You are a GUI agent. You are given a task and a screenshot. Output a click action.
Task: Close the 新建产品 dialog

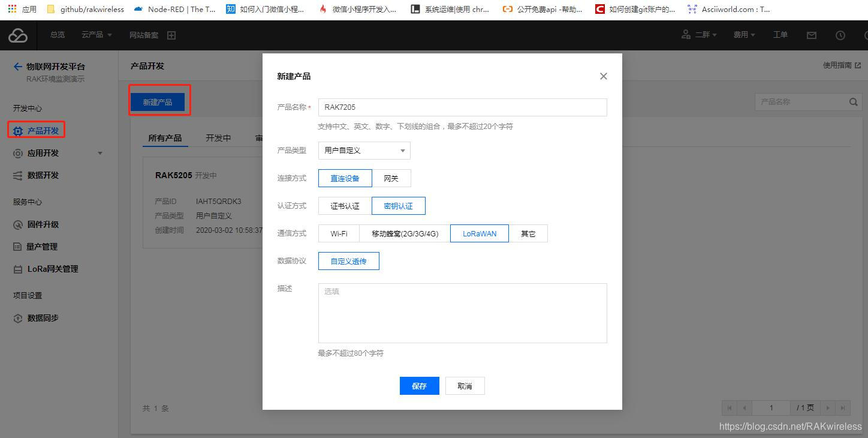pos(604,76)
